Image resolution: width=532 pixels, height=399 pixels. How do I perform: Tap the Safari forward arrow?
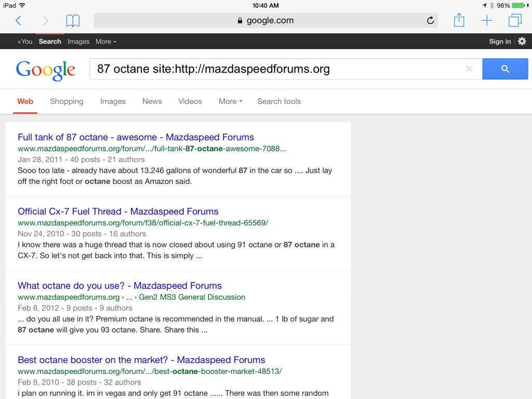pyautogui.click(x=45, y=21)
